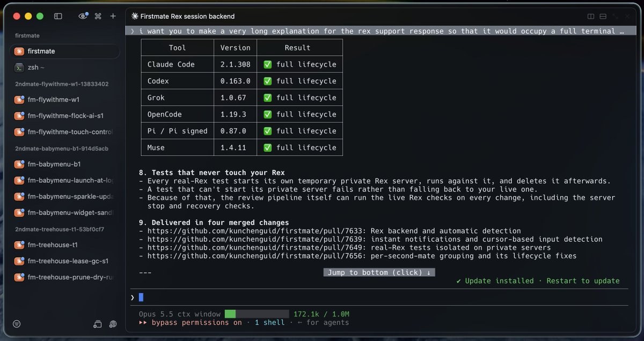Click the globe icon in sidebar footer
This screenshot has height=341, width=644.
coord(113,324)
